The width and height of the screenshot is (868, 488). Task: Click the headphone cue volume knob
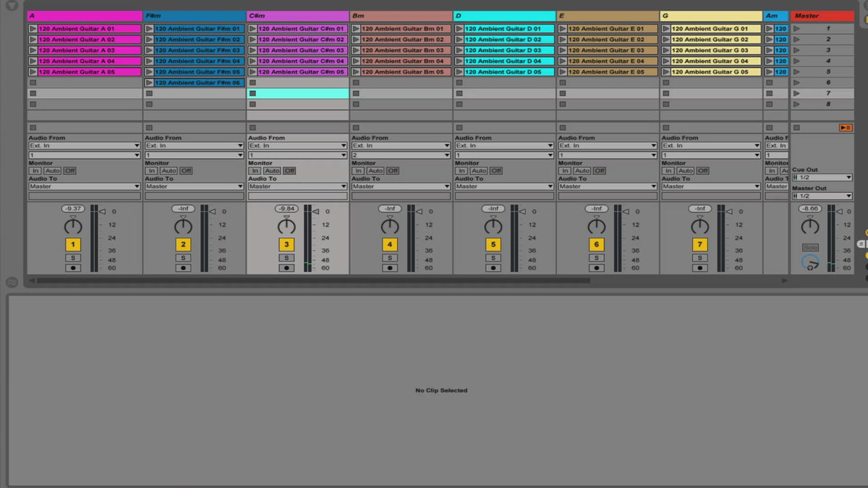tap(809, 264)
